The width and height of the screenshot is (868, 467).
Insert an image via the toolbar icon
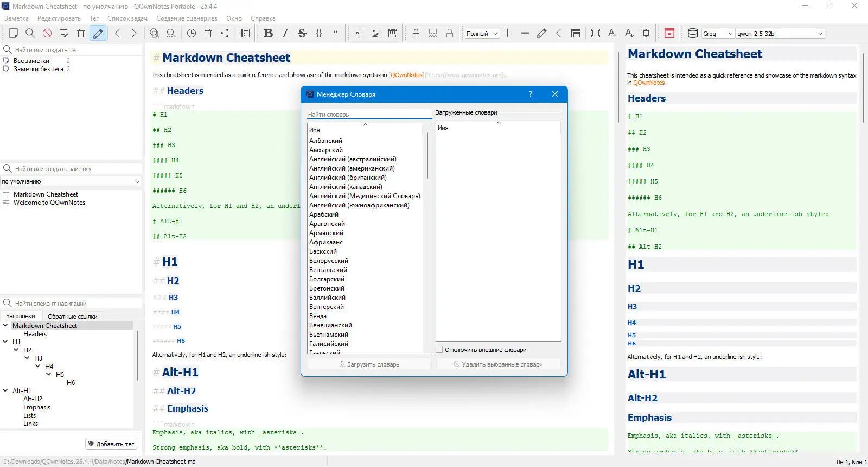click(375, 33)
